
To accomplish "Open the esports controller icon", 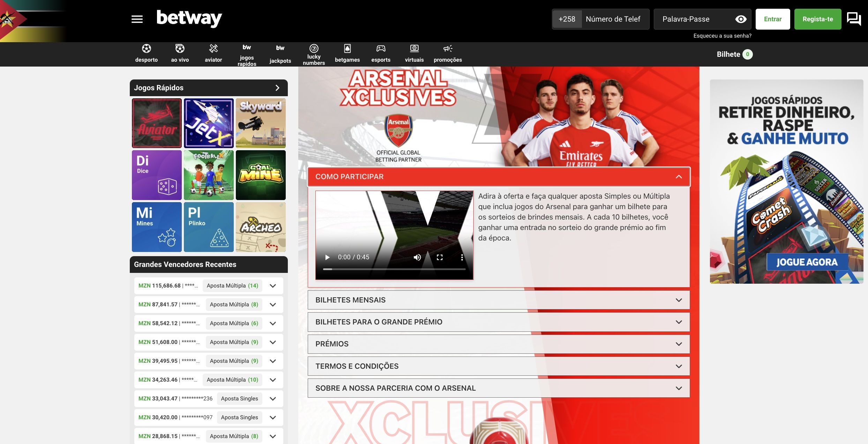I will 381,48.
